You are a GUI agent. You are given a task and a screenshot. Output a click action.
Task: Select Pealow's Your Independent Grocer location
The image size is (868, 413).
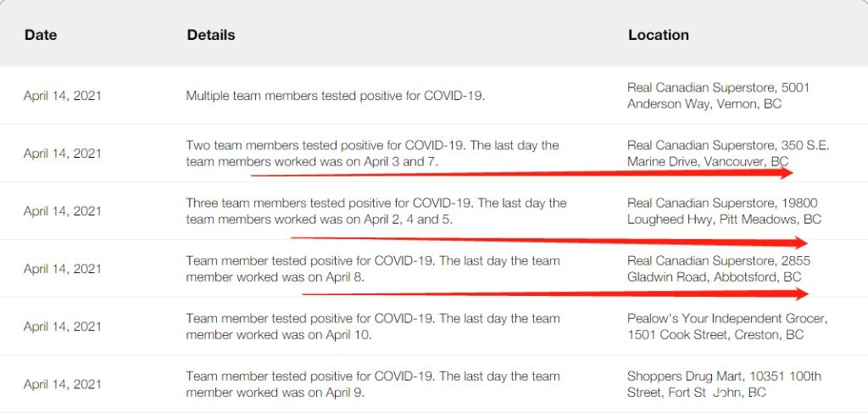click(727, 326)
